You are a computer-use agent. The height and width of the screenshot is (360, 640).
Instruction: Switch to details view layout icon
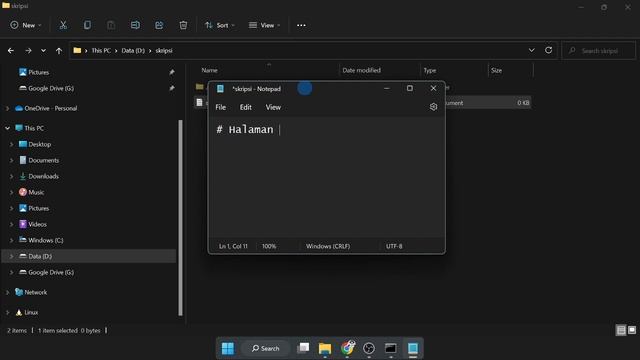621,330
